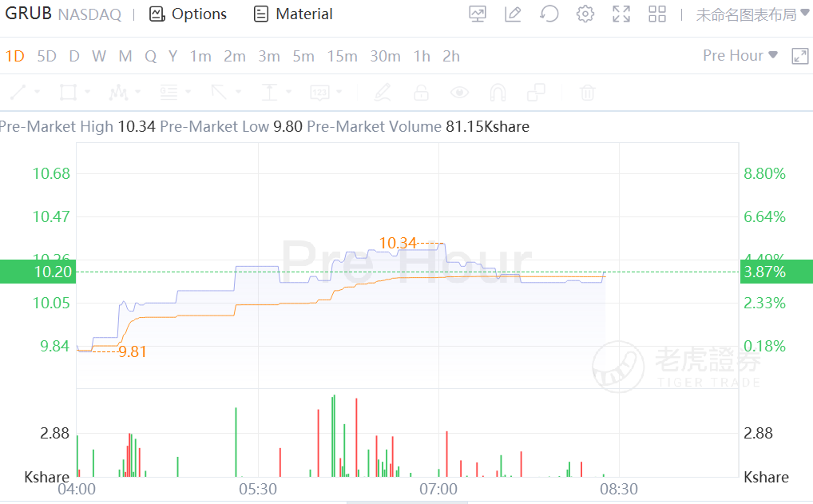813x504 pixels.
Task: Click the edit drawing pencil icon in header
Action: [x=514, y=14]
